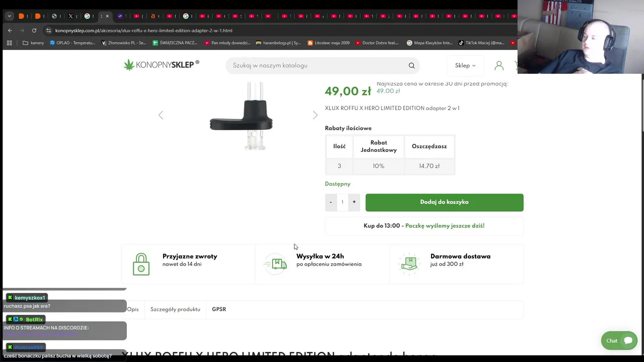
Task: Click the Dostępny availability label
Action: tap(338, 184)
